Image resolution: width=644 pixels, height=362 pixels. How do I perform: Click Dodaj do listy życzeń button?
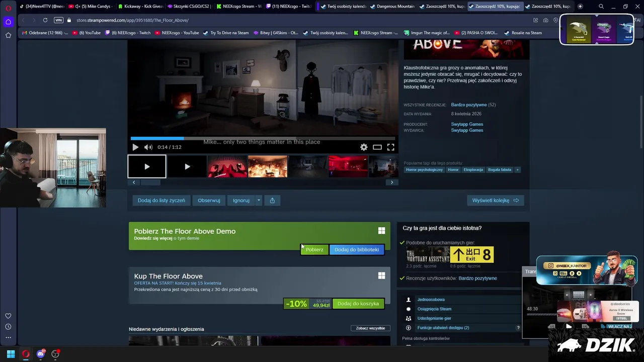point(162,200)
